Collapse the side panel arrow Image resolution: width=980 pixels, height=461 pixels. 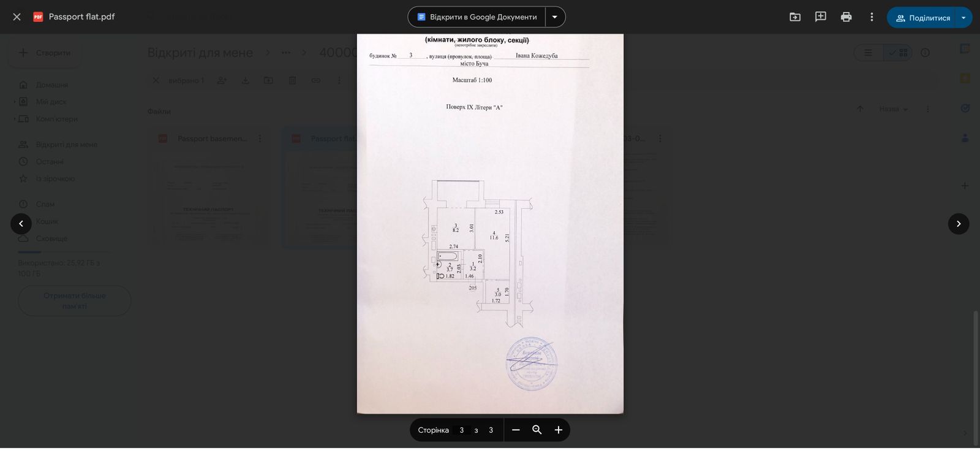tap(965, 433)
